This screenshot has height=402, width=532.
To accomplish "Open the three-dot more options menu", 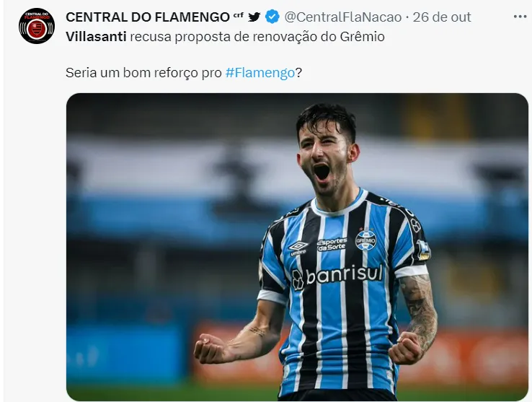I will (520, 17).
